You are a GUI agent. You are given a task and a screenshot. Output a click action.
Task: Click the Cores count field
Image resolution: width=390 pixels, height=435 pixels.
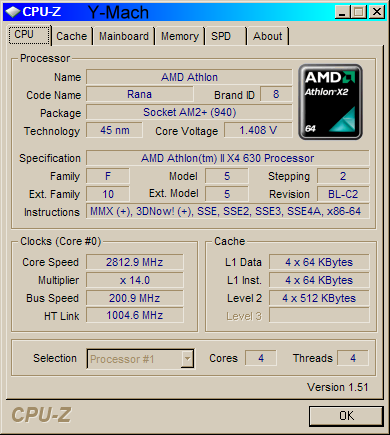click(x=261, y=358)
